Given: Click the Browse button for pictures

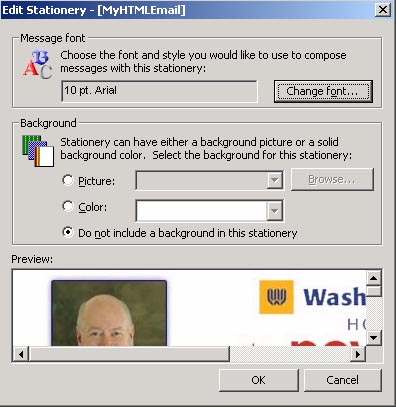Looking at the screenshot, I should point(332,180).
